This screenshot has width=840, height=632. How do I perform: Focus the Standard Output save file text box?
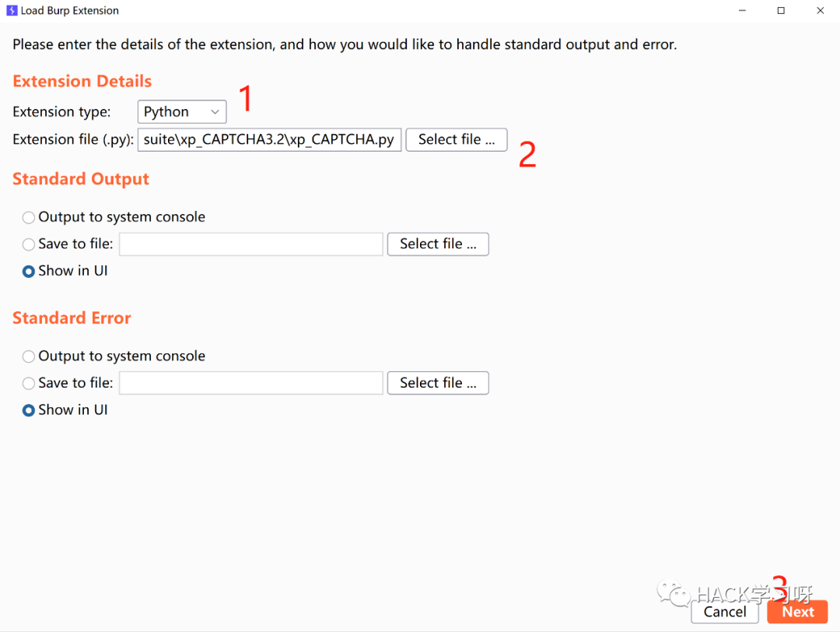point(250,244)
